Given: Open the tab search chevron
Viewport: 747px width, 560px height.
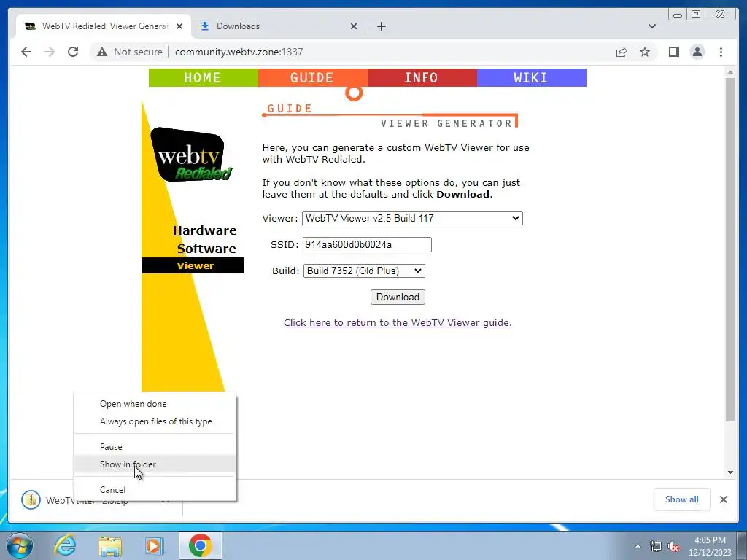Looking at the screenshot, I should click(651, 26).
